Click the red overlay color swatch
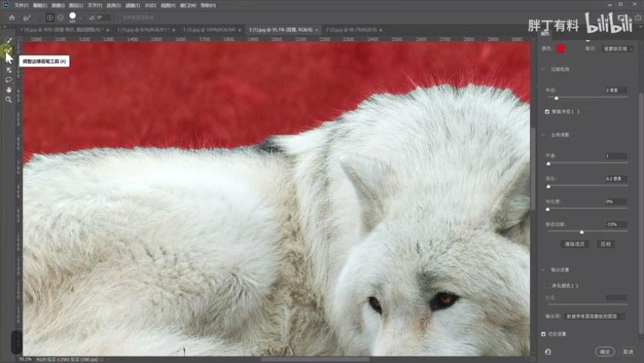644x363 pixels. click(561, 49)
